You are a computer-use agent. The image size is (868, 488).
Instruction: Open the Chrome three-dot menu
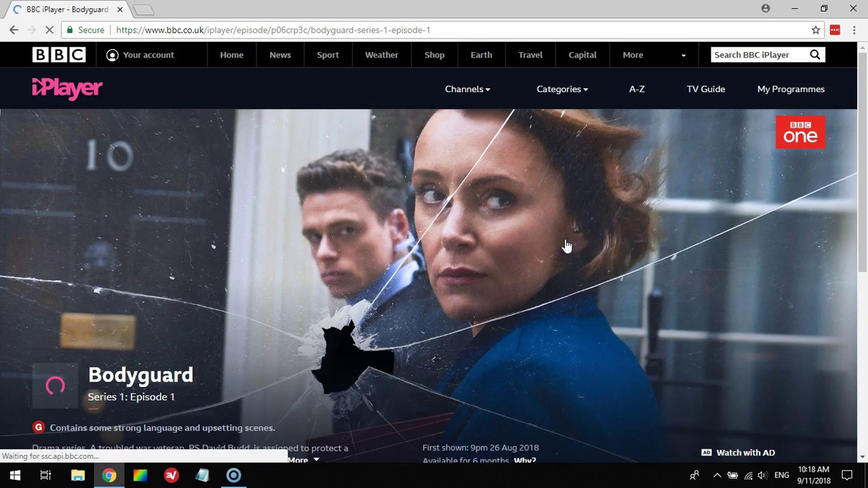point(854,30)
